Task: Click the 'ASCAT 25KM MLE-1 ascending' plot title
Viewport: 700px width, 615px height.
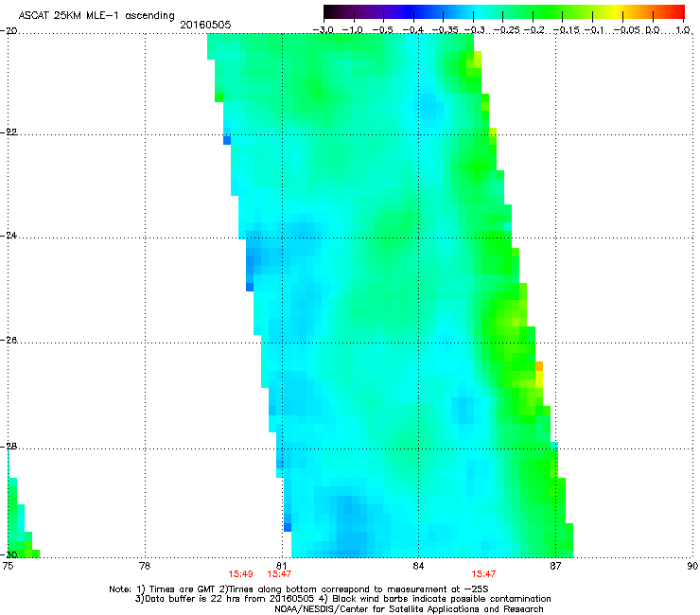Action: coord(96,15)
